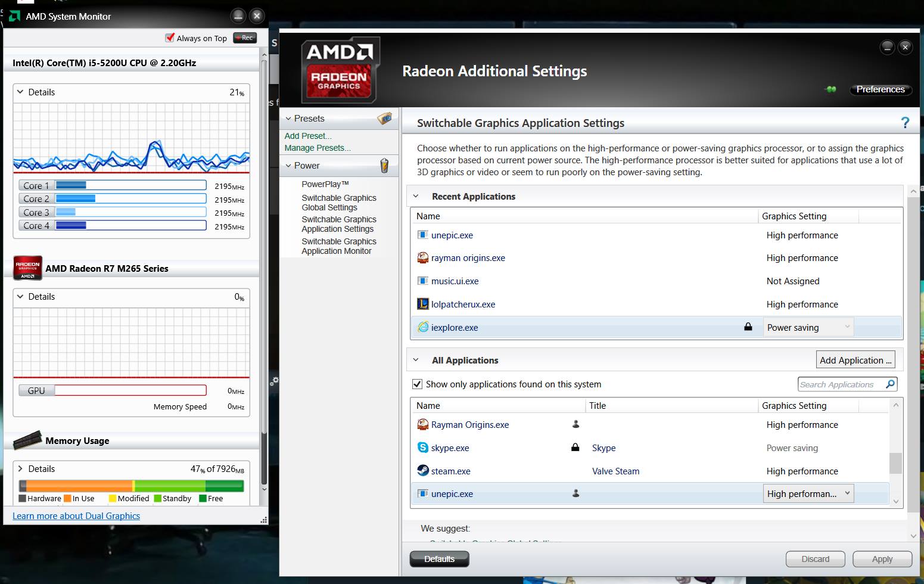924x584 pixels.
Task: Collapse the CPU Details section
Action: [x=20, y=92]
